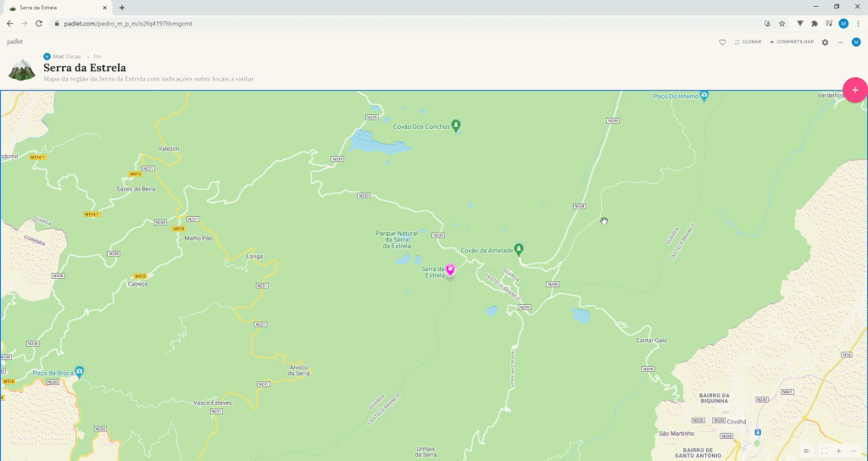This screenshot has height=461, width=868.
Task: Click the Parque Natural da Serra da Estrela label
Action: (x=397, y=240)
